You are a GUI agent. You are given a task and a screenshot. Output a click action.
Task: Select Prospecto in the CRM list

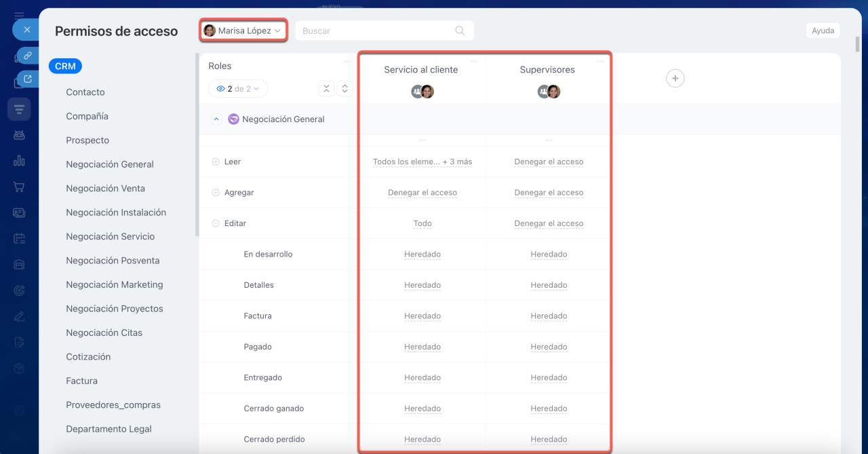tap(87, 140)
